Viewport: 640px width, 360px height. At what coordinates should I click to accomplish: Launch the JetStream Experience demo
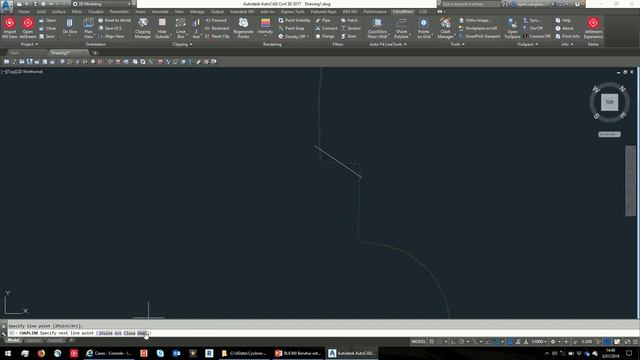pos(593,28)
